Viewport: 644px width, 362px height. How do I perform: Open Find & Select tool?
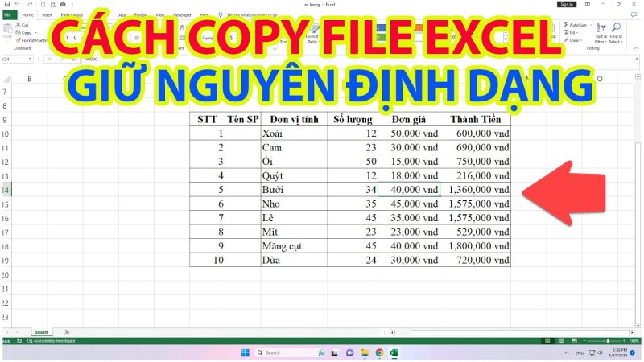615,34
